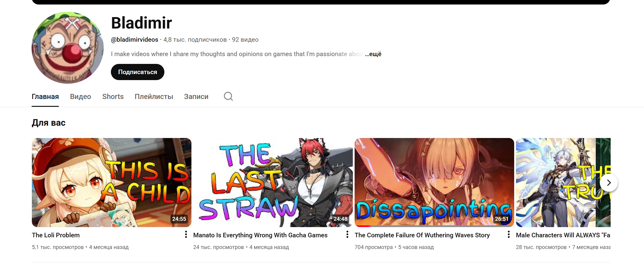Open options menu for The Loli Problem

(186, 234)
